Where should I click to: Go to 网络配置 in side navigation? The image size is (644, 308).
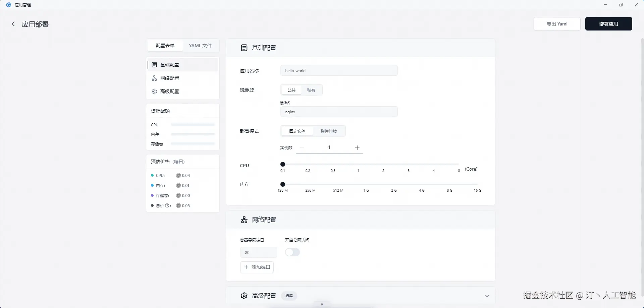183,78
